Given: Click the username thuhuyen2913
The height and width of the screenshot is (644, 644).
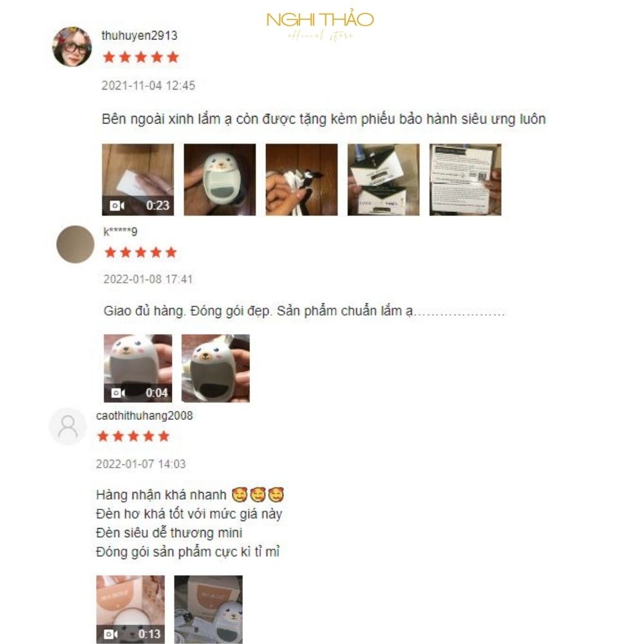Looking at the screenshot, I should (x=139, y=35).
